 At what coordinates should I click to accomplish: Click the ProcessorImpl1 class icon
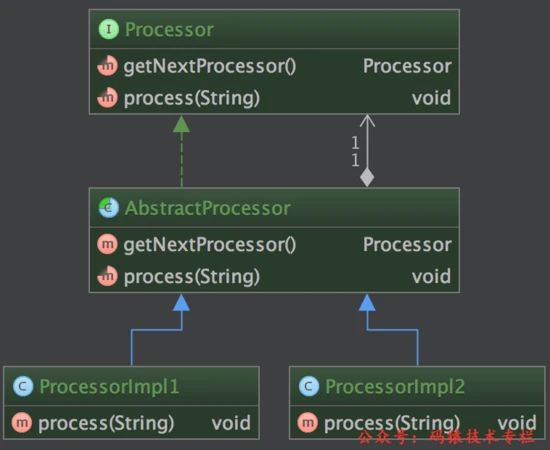click(x=23, y=386)
